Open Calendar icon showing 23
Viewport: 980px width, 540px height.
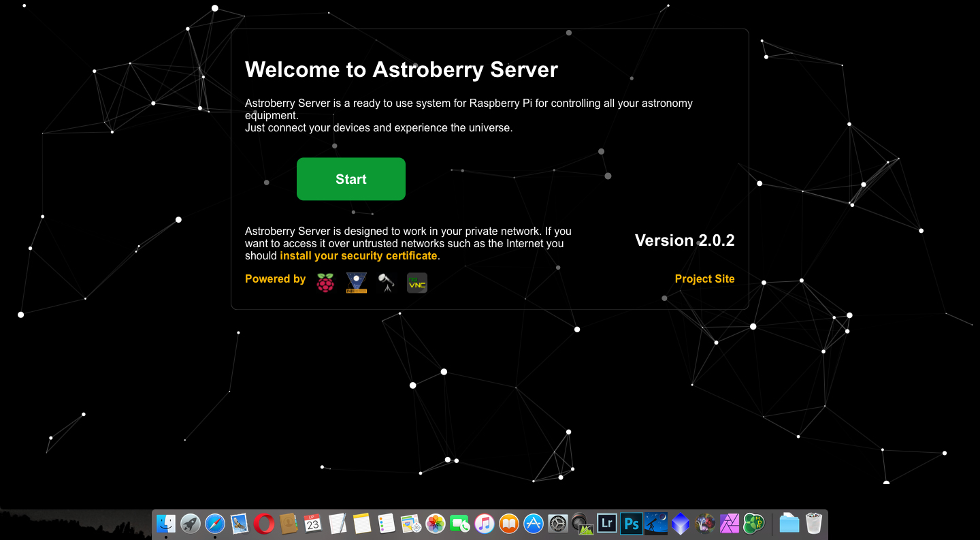(313, 524)
